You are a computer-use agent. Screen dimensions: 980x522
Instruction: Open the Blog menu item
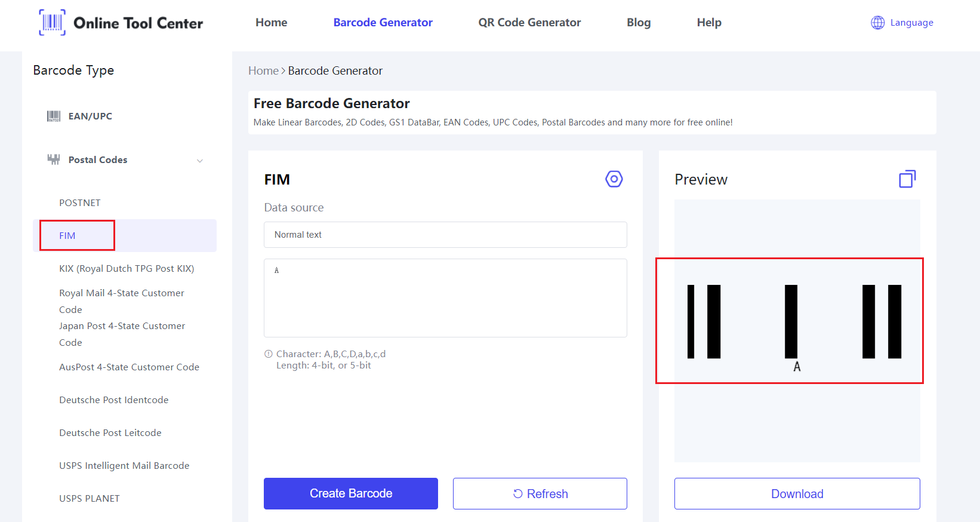pyautogui.click(x=639, y=23)
